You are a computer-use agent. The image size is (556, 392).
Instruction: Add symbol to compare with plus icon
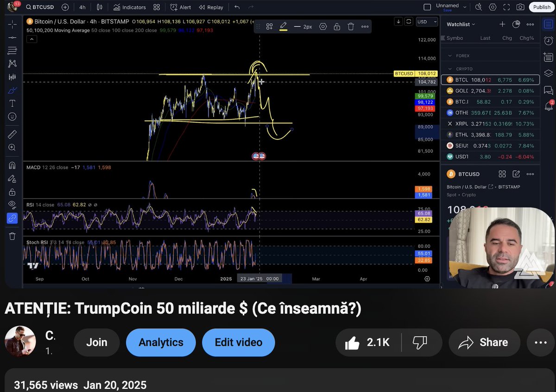(65, 7)
